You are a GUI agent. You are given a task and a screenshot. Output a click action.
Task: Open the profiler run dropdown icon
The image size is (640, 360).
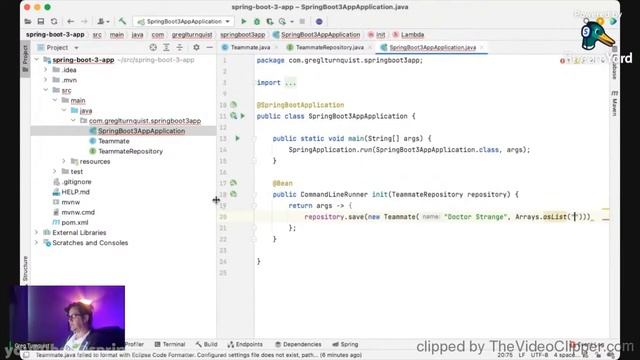point(283,21)
